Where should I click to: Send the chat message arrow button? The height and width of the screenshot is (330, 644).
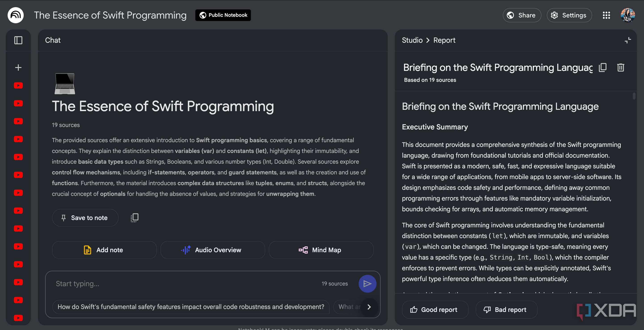[367, 284]
